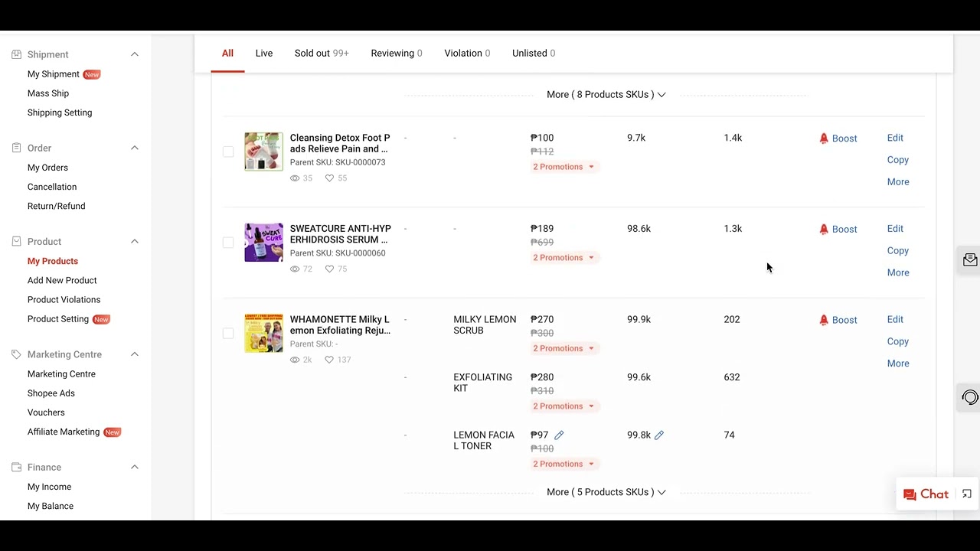Open Vouchers in sidebar
Screen dimensions: 980x551
46,412
